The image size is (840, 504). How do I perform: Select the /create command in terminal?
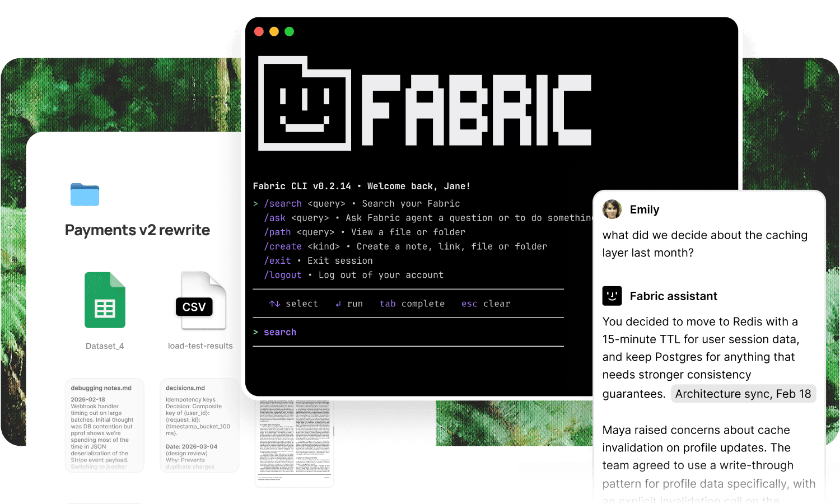point(283,246)
